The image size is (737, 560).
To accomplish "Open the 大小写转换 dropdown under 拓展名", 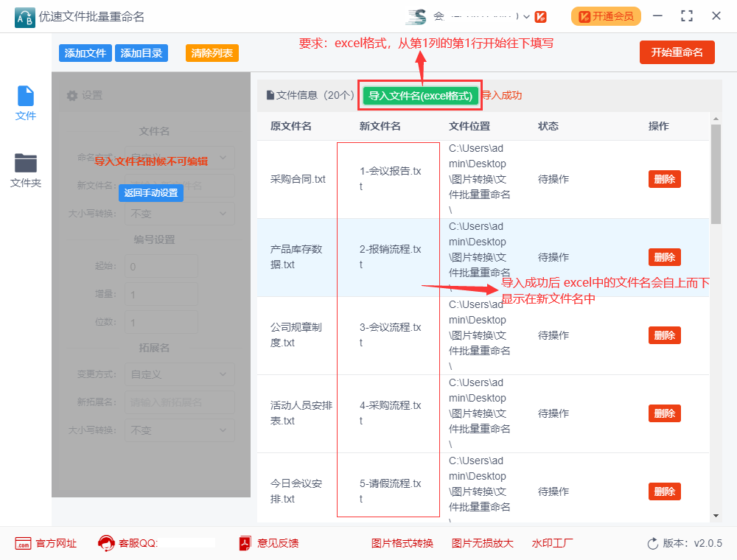I will (179, 430).
